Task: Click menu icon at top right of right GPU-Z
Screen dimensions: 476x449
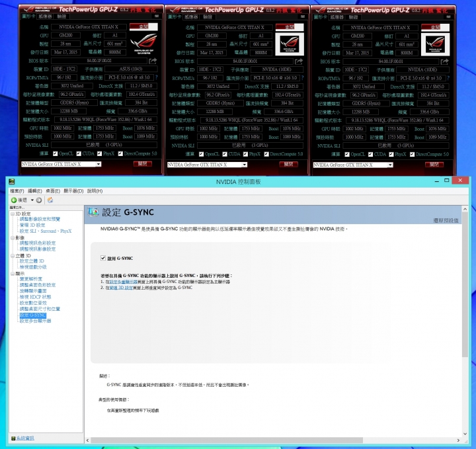Action: (x=448, y=17)
